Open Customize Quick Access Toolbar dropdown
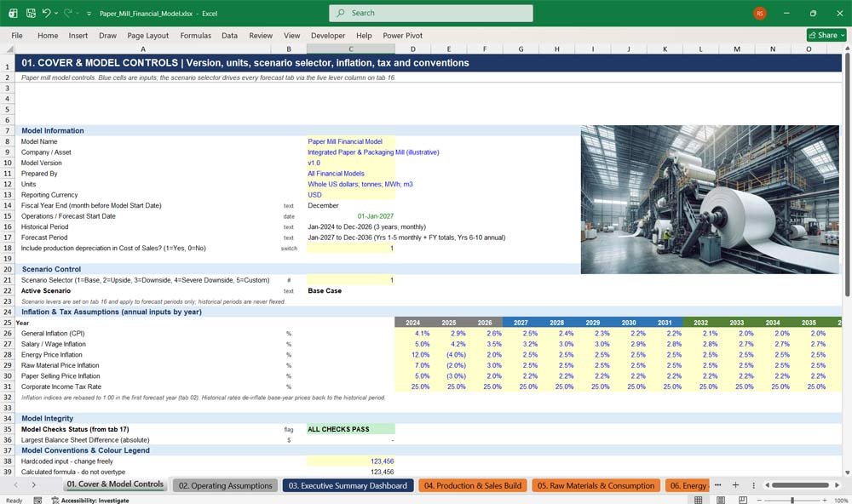This screenshot has width=852, height=504. pyautogui.click(x=89, y=14)
